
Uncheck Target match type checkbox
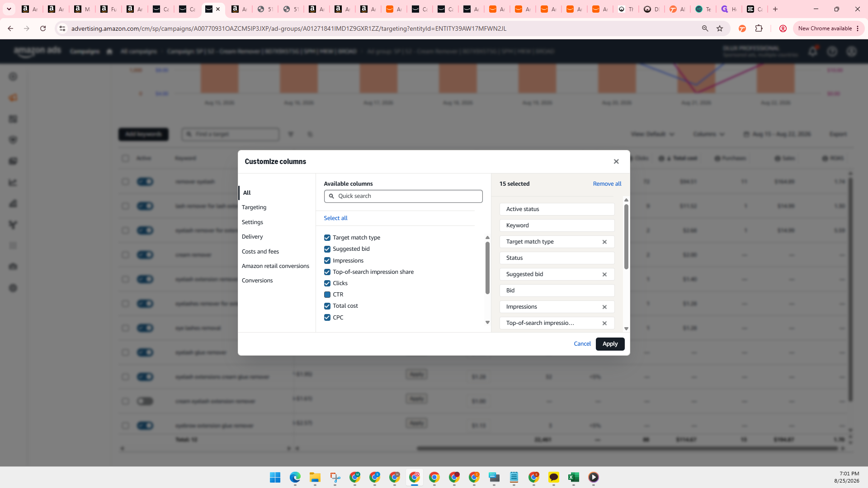(x=327, y=238)
